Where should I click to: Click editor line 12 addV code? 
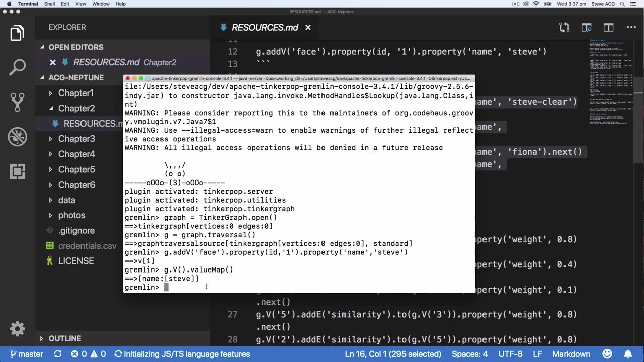click(401, 52)
